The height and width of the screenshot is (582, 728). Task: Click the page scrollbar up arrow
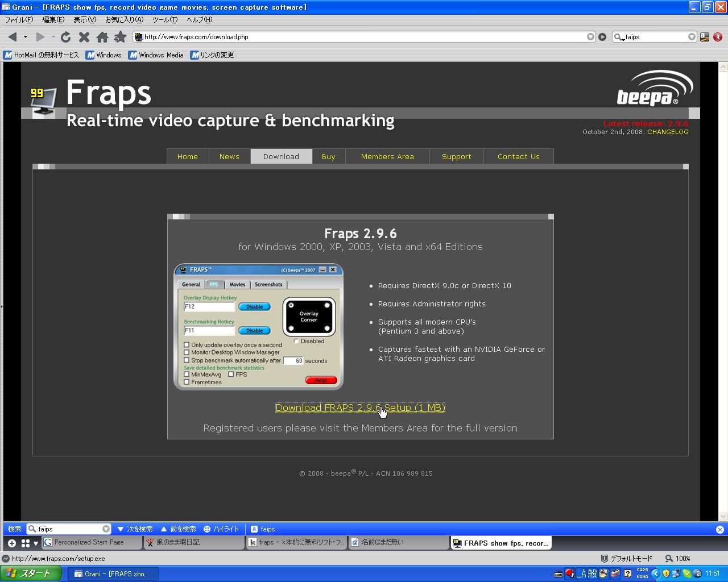click(723, 66)
